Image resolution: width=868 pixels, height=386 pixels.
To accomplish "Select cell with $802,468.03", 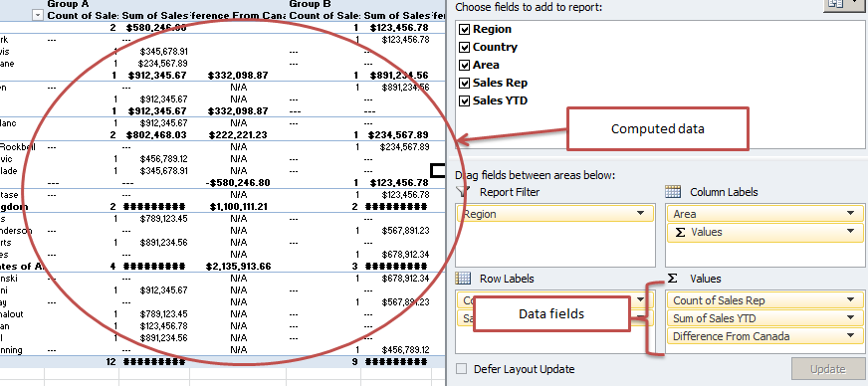I will (x=156, y=135).
